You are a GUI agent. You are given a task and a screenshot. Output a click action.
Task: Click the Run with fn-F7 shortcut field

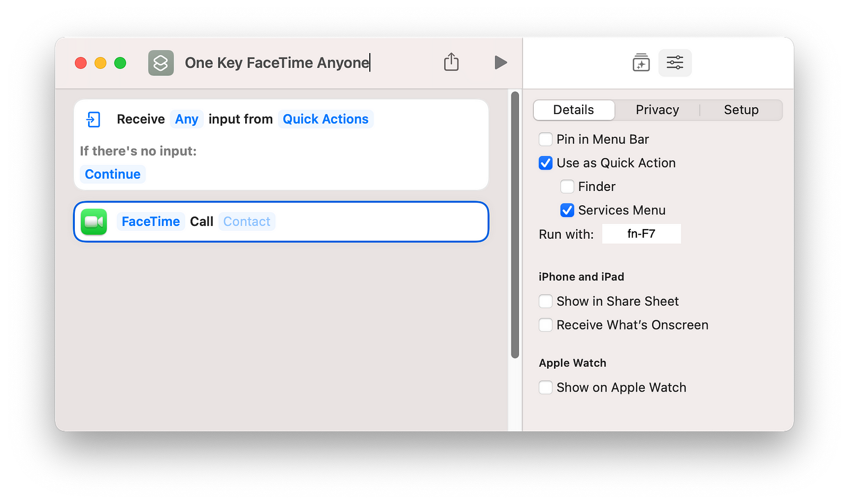click(x=641, y=234)
